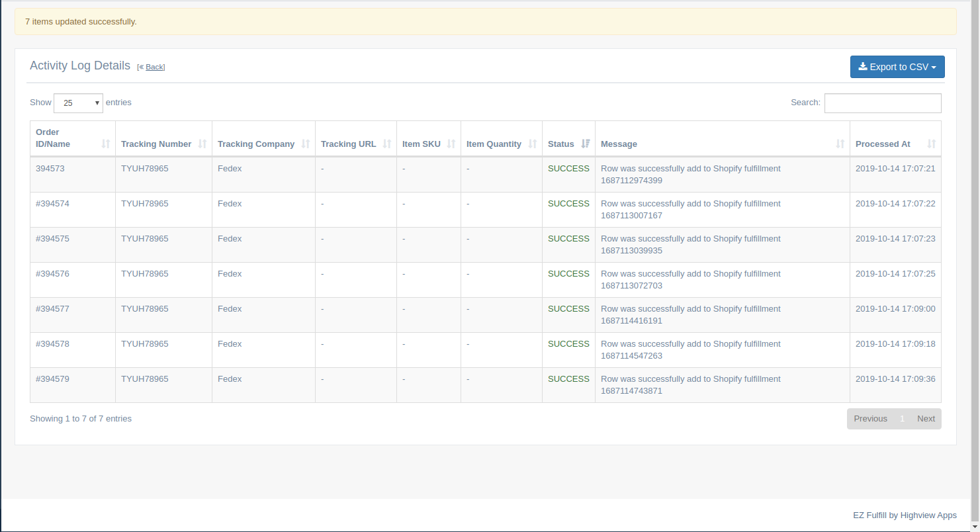Viewport: 980px width, 532px height.
Task: Click message with fulfillment 1687114743871
Action: coord(691,385)
